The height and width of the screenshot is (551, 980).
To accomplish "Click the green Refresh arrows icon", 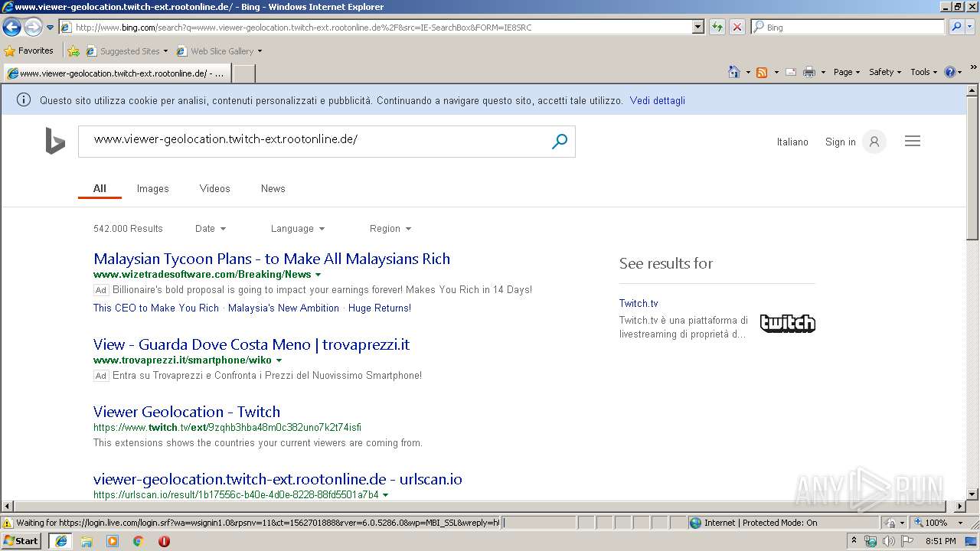I will pyautogui.click(x=717, y=27).
